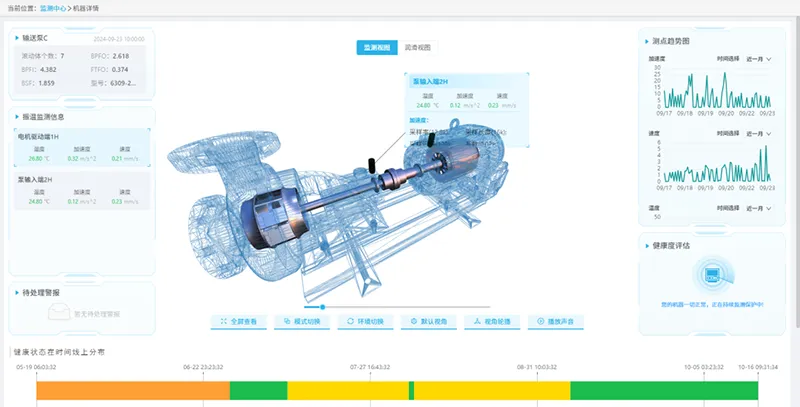
Task: Click the 模式切换 mode switch button
Action: tap(302, 322)
